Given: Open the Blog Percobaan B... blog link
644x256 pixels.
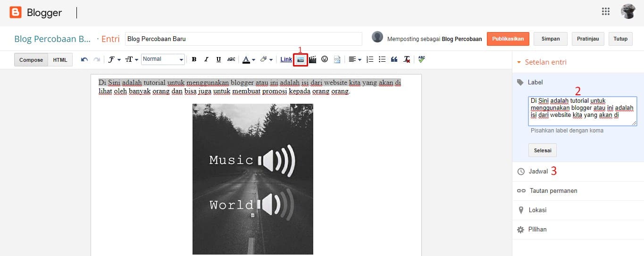Looking at the screenshot, I should point(52,39).
